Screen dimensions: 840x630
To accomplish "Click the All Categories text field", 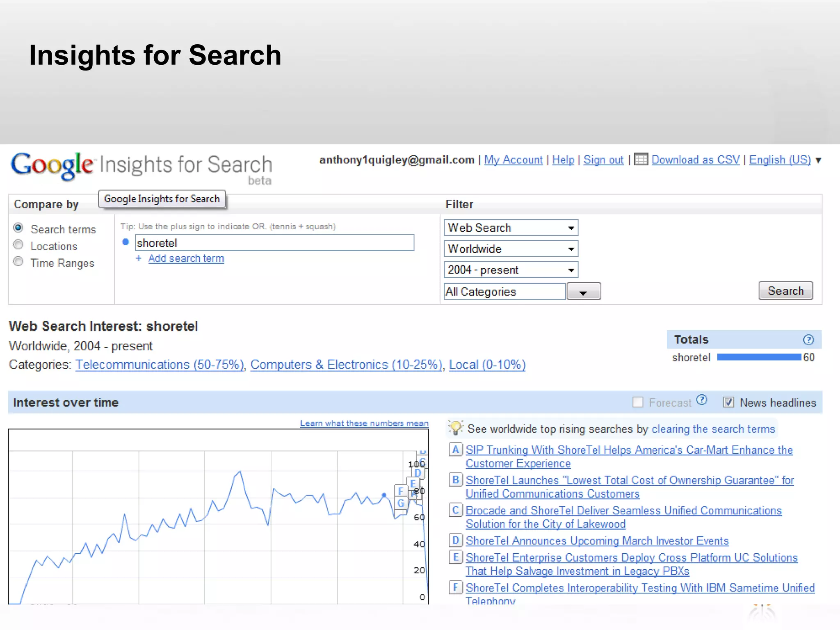I will pyautogui.click(x=505, y=292).
